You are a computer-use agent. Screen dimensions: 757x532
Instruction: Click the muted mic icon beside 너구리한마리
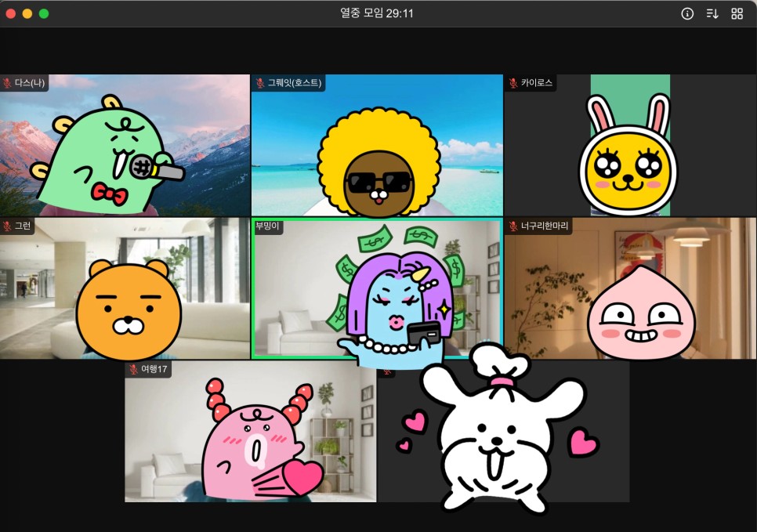coord(513,226)
